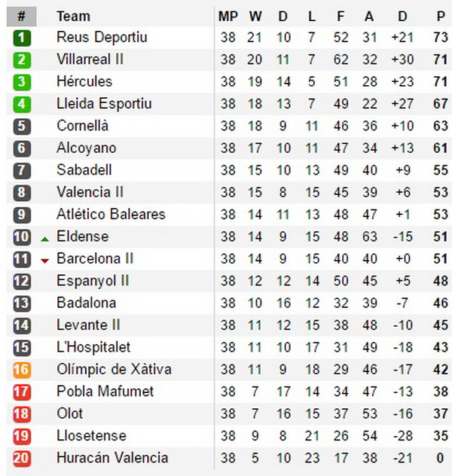The height and width of the screenshot is (476, 452).
Task: Open the Villarreal II team link
Action: [x=90, y=59]
